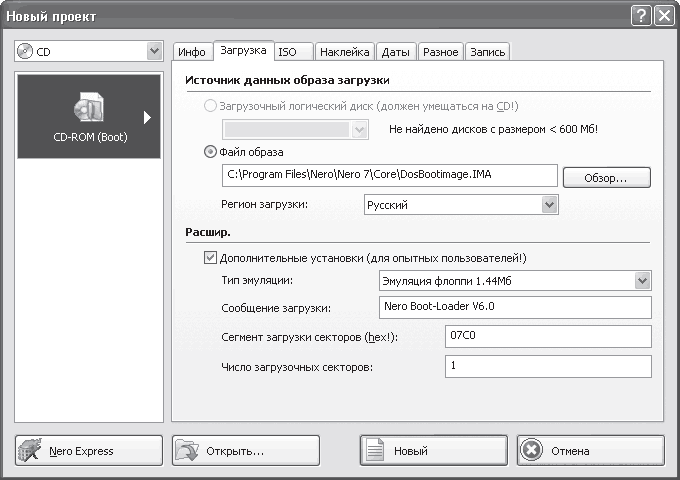The height and width of the screenshot is (480, 680).
Task: Switch to the ISO tab
Action: click(x=287, y=52)
